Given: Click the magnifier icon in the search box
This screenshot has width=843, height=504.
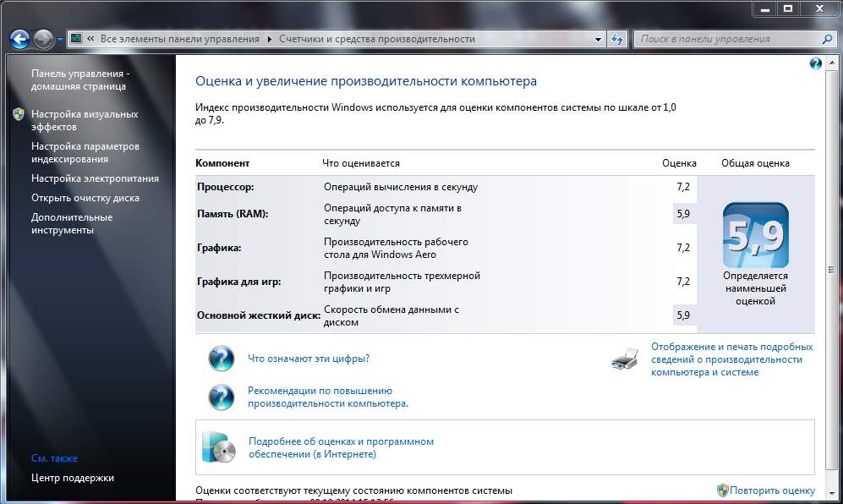Looking at the screenshot, I should coord(827,39).
